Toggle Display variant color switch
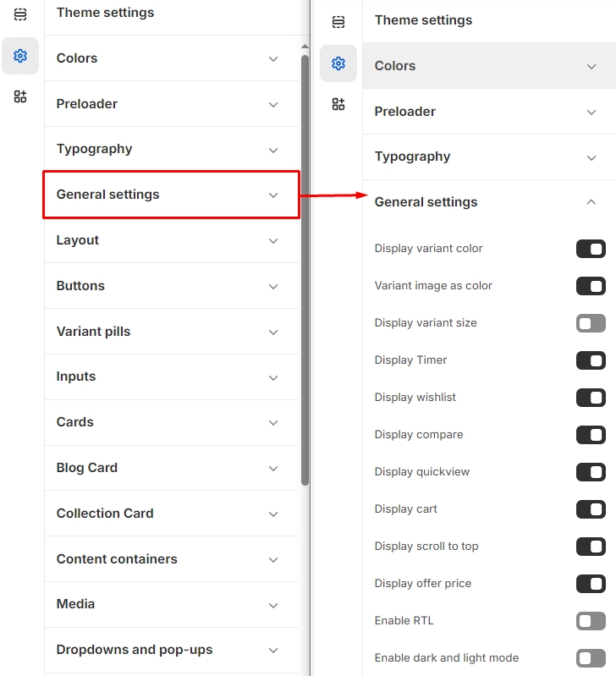Viewport: 616px width, 676px height. (x=591, y=249)
